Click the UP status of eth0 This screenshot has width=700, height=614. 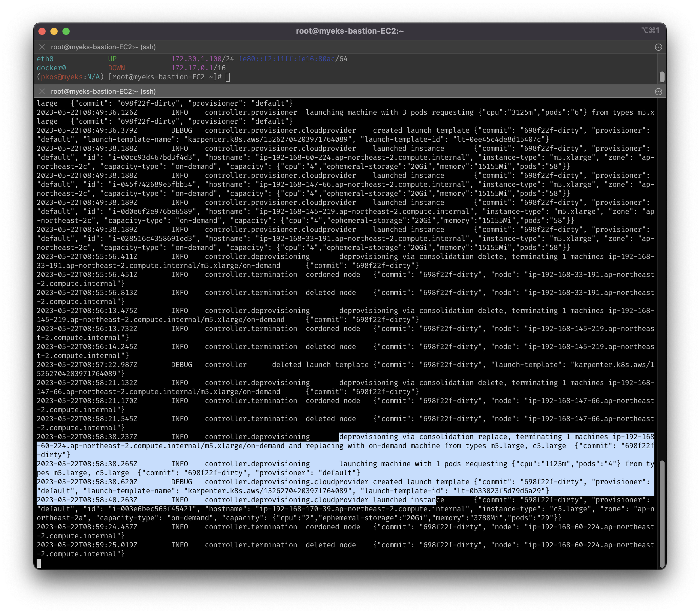[112, 59]
